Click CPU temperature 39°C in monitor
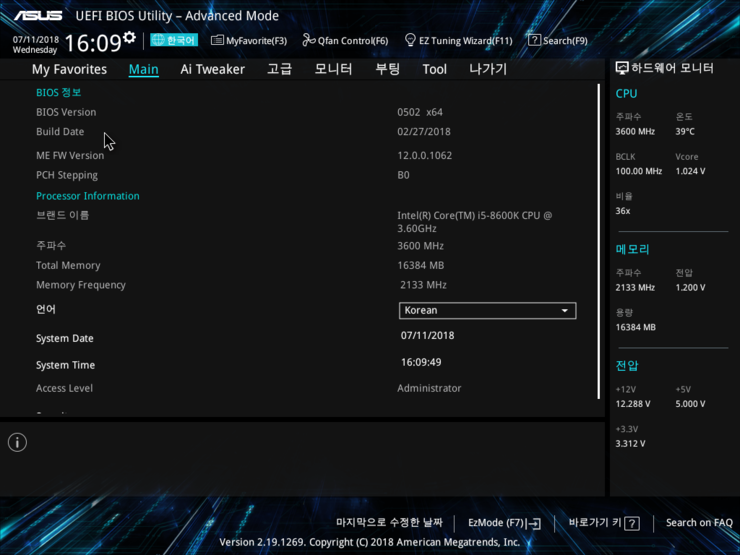This screenshot has height=555, width=740. click(685, 132)
